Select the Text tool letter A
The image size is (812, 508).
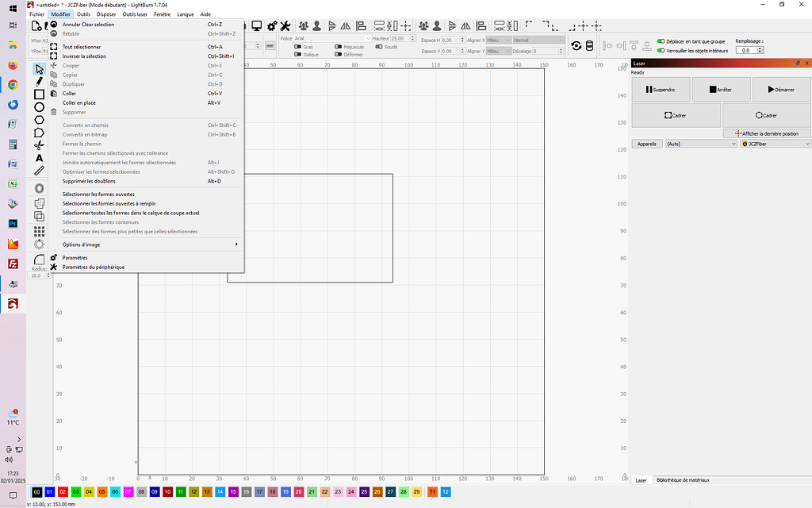40,158
